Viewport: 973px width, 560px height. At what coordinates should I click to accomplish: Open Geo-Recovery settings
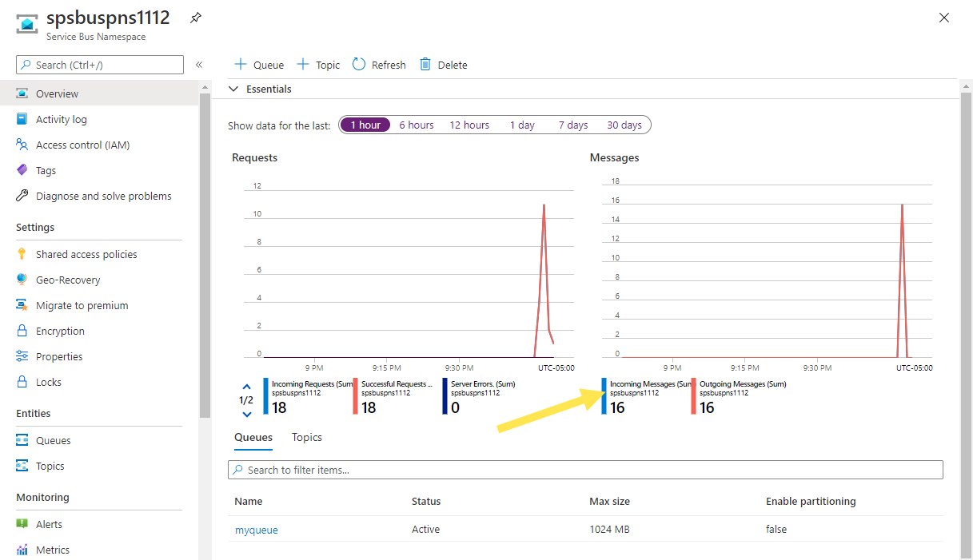click(68, 280)
